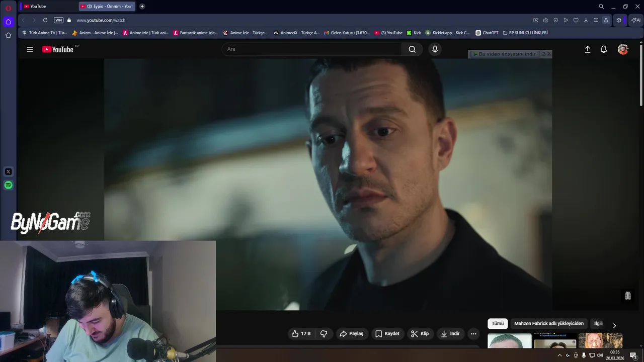Viewport: 644px width, 362px height.
Task: Open a new tab with plus button
Action: click(x=142, y=7)
